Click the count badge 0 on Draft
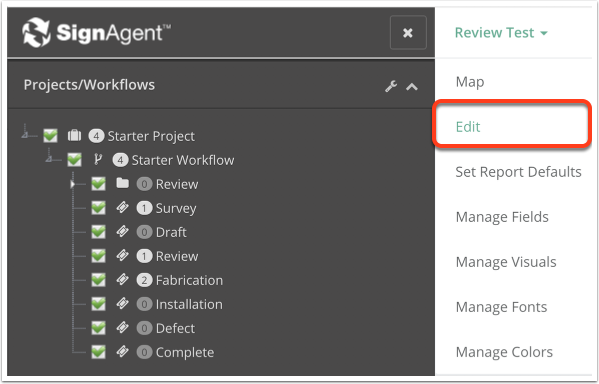The height and width of the screenshot is (384, 599). tap(144, 232)
